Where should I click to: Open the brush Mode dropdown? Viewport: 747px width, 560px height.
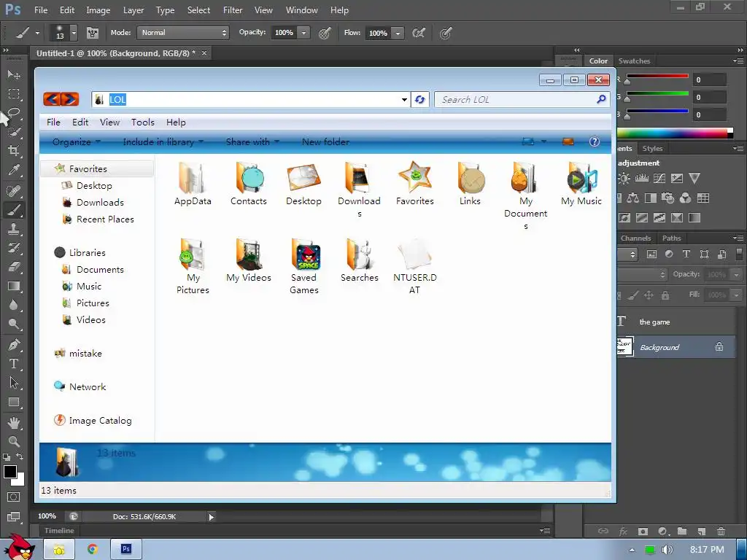coord(183,32)
